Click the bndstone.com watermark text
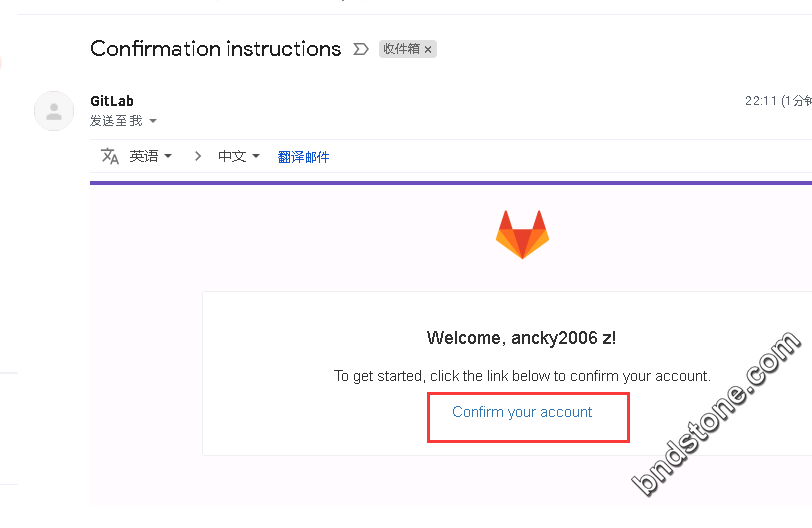This screenshot has height=528, width=812. 716,414
